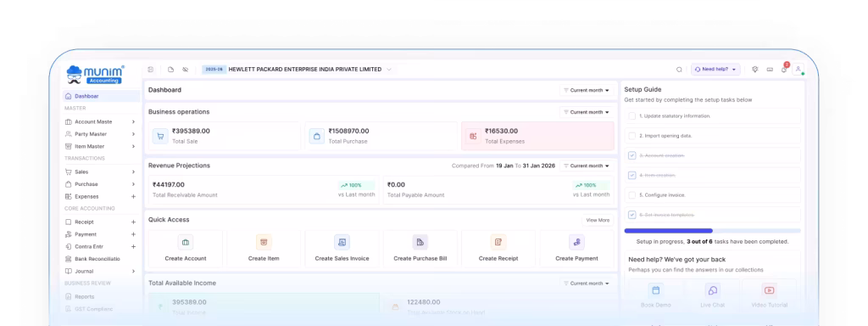Click plus icon next to Receipt
868x326 pixels.
point(133,222)
